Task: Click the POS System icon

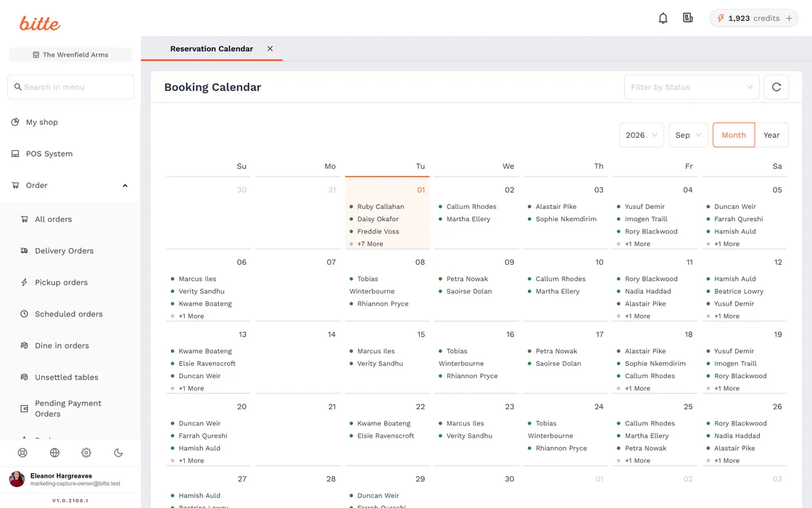Action: pyautogui.click(x=15, y=154)
